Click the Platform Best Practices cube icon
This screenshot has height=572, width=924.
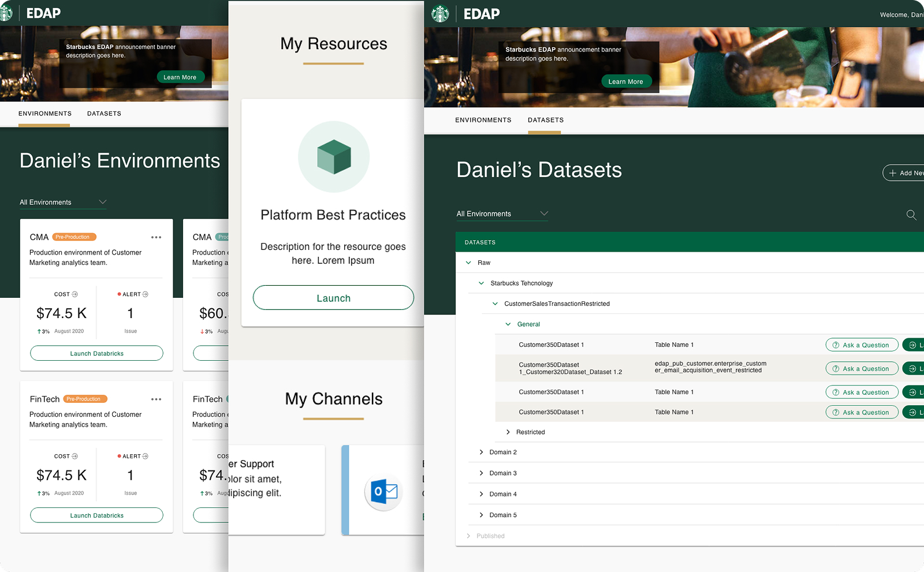tap(333, 156)
